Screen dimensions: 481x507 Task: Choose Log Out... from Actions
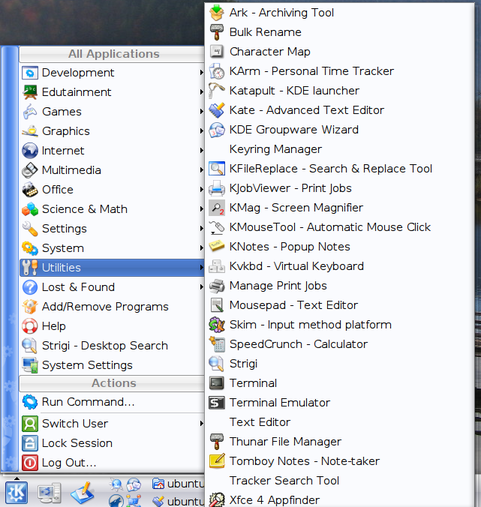(x=112, y=463)
